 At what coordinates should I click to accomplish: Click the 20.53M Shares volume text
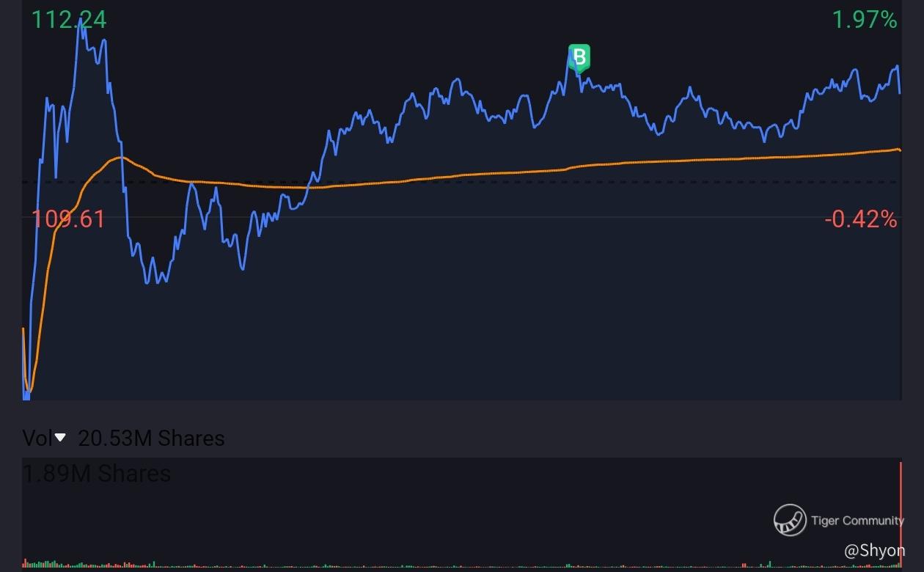coord(151,438)
